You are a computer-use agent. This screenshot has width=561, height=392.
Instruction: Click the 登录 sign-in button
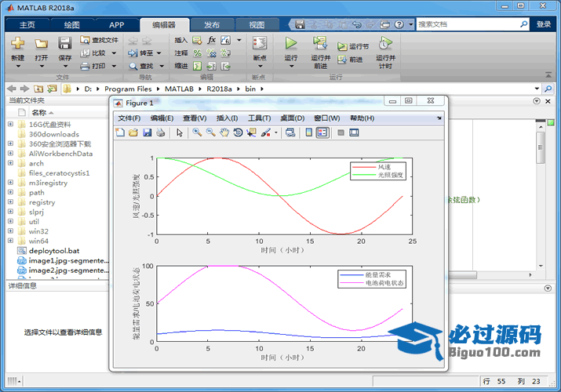(x=544, y=24)
